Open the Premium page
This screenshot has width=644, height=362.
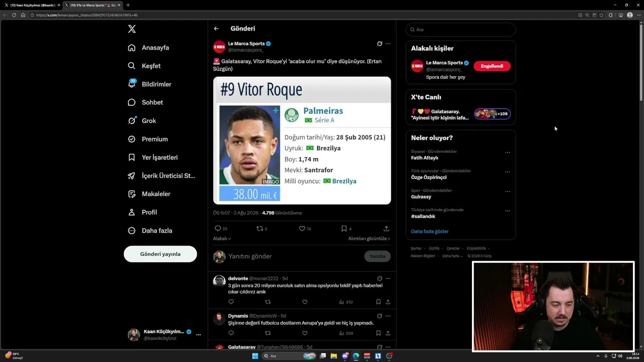tap(148, 139)
